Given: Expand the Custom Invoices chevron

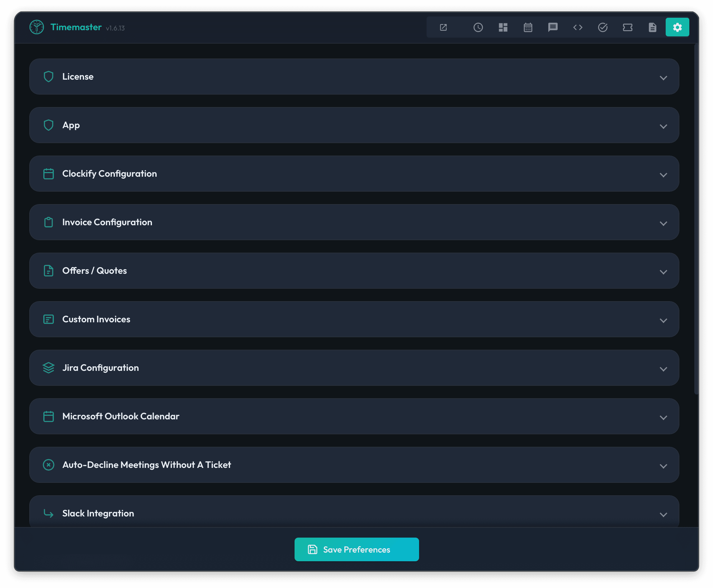Looking at the screenshot, I should (663, 320).
